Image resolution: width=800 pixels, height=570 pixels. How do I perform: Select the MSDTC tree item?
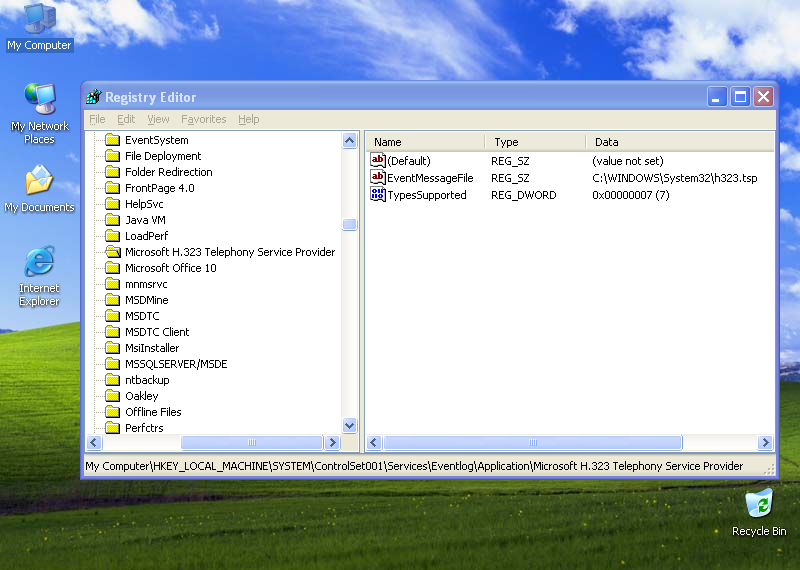point(142,316)
